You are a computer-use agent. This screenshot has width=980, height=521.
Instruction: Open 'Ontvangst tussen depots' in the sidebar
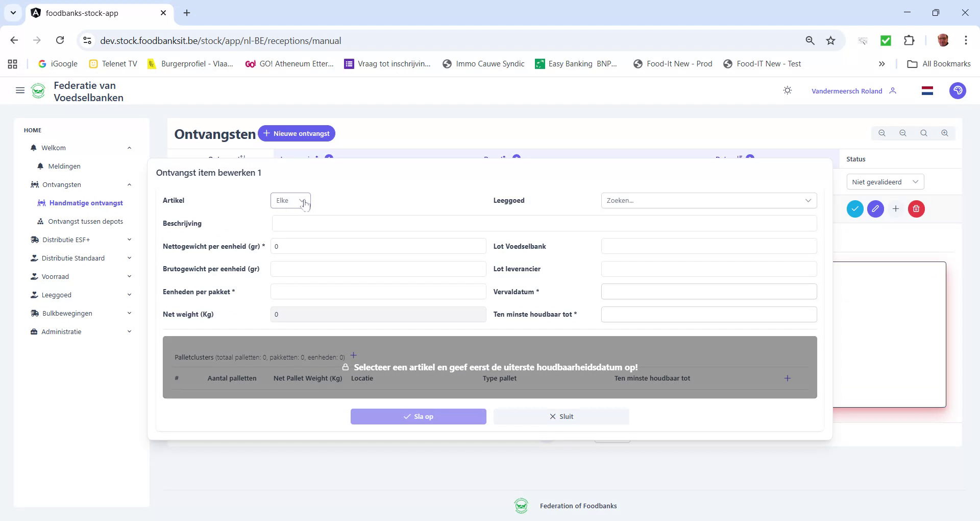[x=85, y=221]
